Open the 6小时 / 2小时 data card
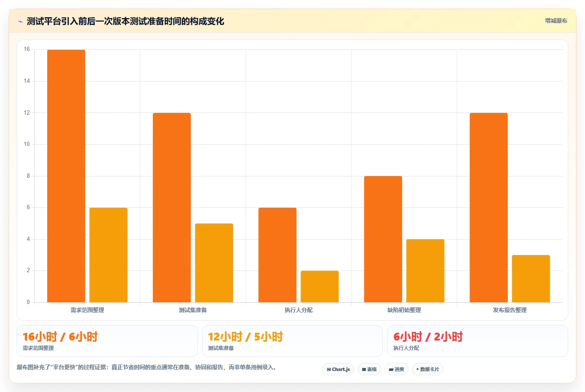Image resolution: width=585 pixels, height=392 pixels. pyautogui.click(x=477, y=341)
